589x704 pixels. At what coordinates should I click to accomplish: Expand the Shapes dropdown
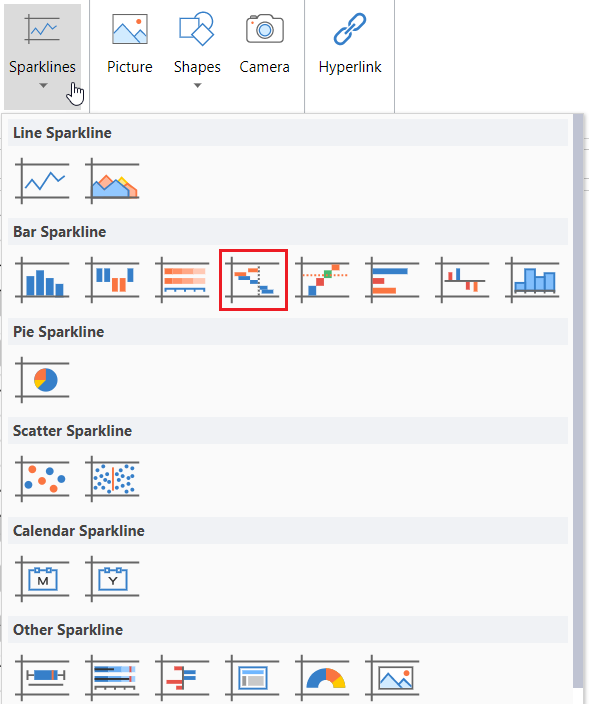tap(198, 85)
